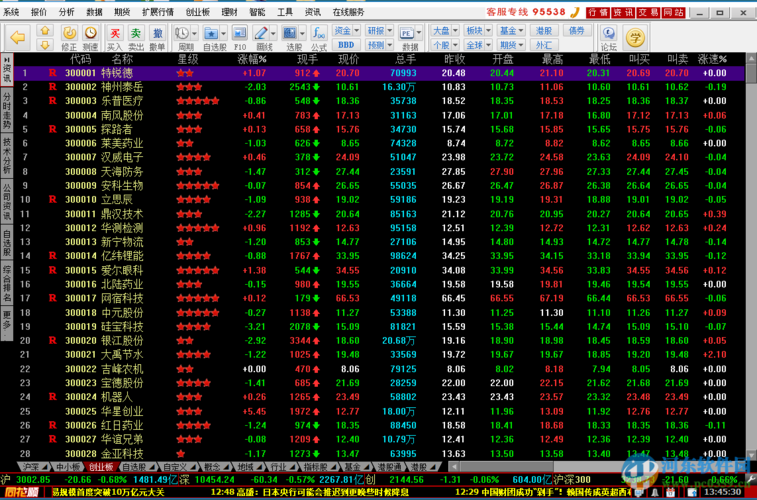Click the round 学 learning icon
Screen dimensions: 757x500
coord(635,38)
